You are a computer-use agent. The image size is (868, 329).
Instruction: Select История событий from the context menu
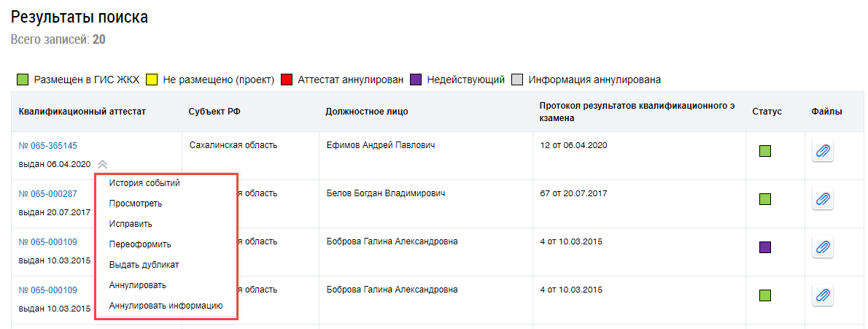click(144, 183)
